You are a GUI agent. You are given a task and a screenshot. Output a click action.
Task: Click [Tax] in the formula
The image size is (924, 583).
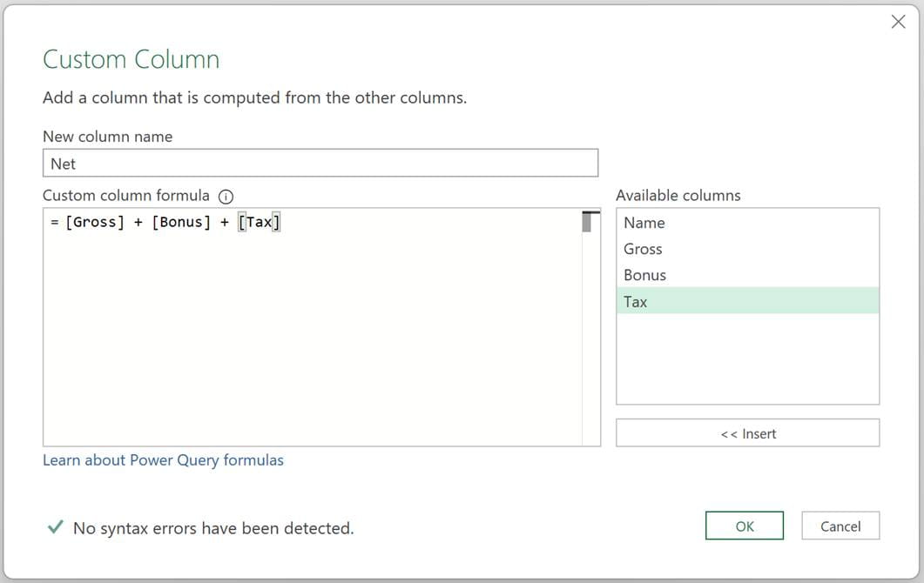260,222
